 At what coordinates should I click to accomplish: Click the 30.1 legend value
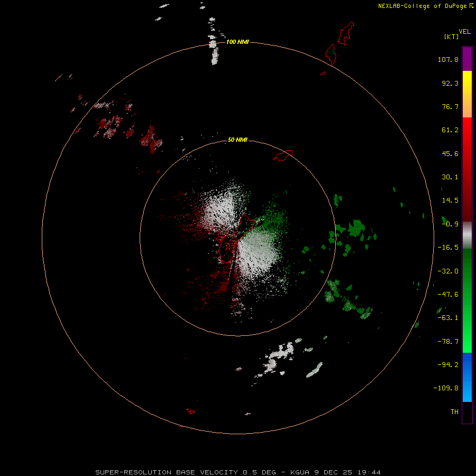coord(450,177)
